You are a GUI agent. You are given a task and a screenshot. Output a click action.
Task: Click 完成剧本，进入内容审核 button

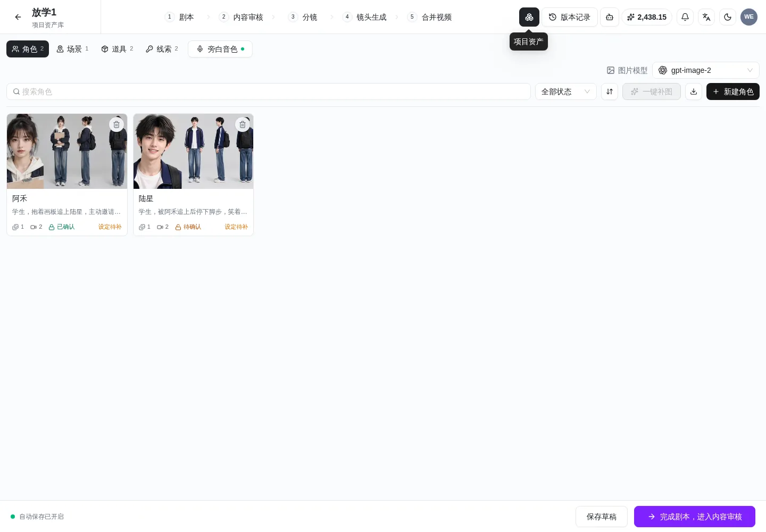coord(695,517)
